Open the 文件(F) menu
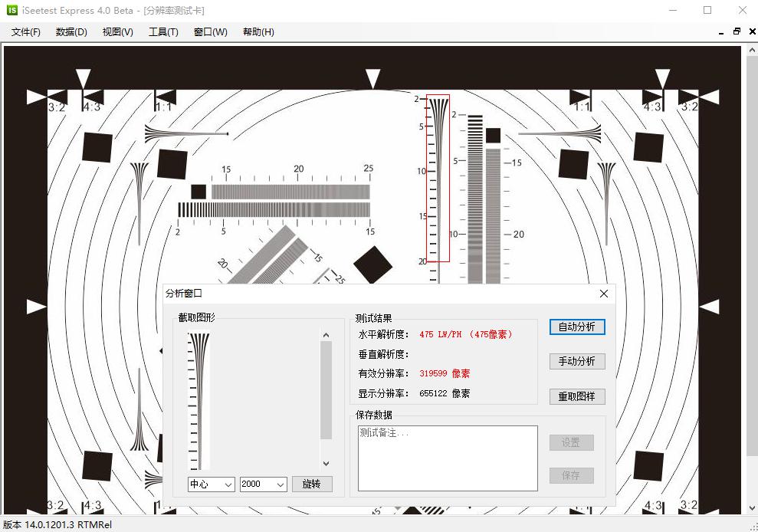 tap(25, 32)
